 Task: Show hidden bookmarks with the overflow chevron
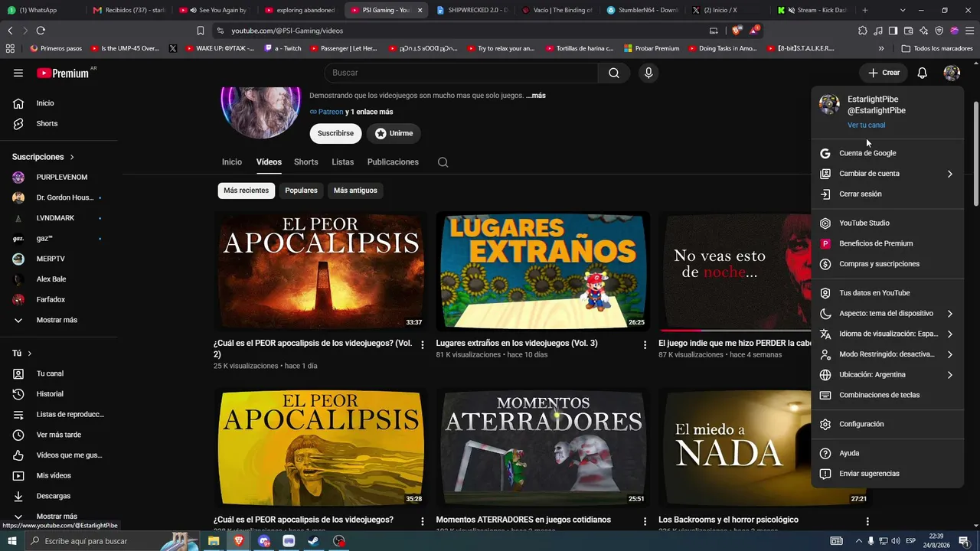point(881,48)
